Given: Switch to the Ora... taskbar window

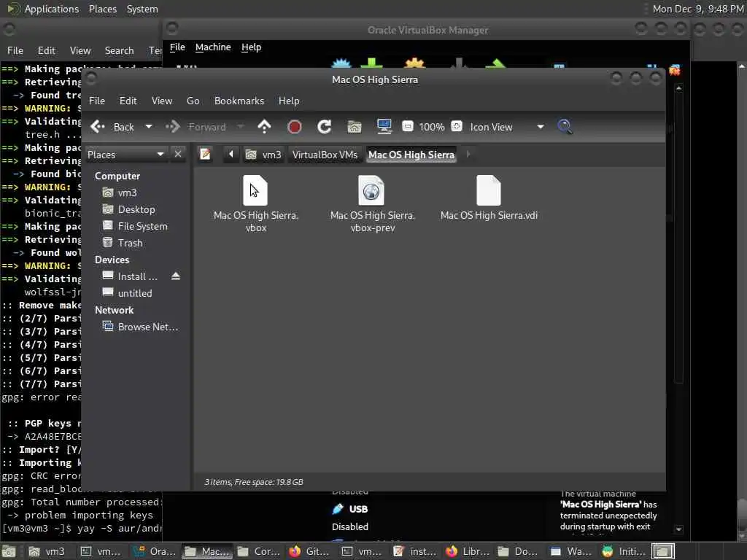Looking at the screenshot, I should pyautogui.click(x=155, y=551).
